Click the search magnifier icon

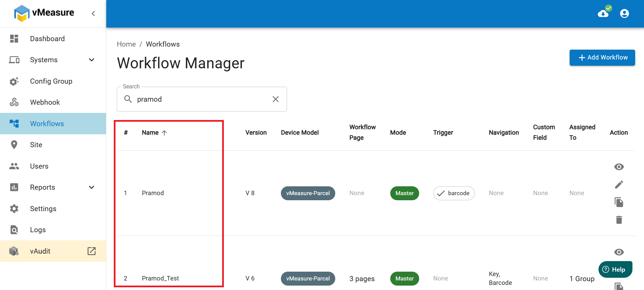128,99
